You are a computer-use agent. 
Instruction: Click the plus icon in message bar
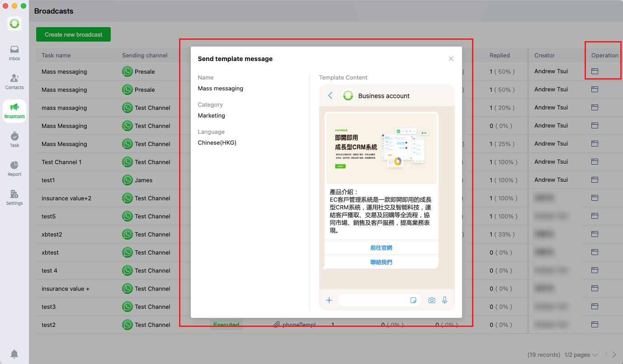tap(329, 300)
